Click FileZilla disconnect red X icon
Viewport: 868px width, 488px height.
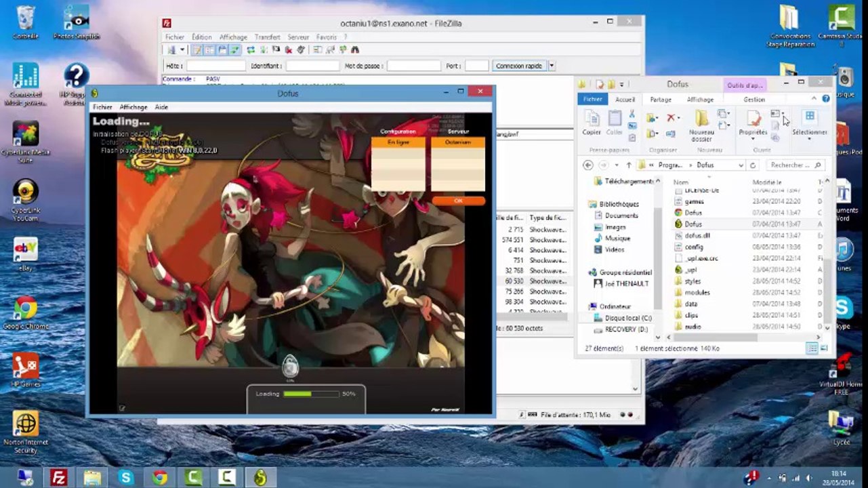click(x=288, y=49)
